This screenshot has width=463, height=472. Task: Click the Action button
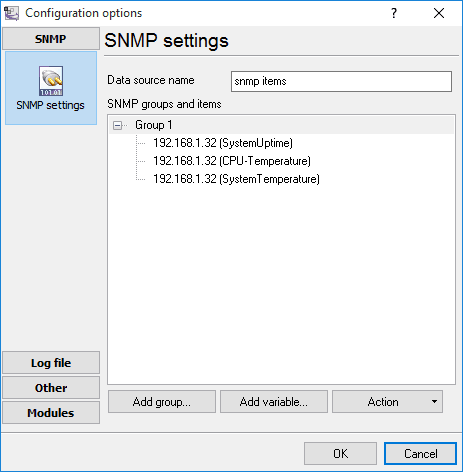[x=383, y=402]
